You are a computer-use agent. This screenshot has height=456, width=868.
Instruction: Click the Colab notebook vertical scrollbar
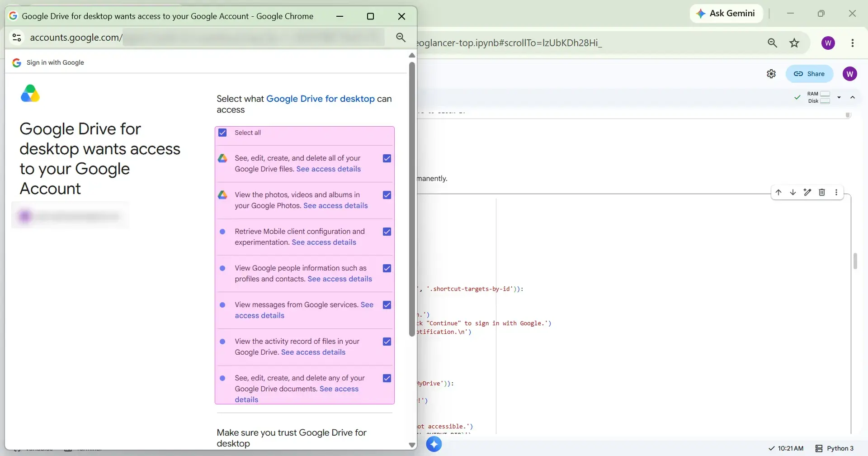point(855,261)
